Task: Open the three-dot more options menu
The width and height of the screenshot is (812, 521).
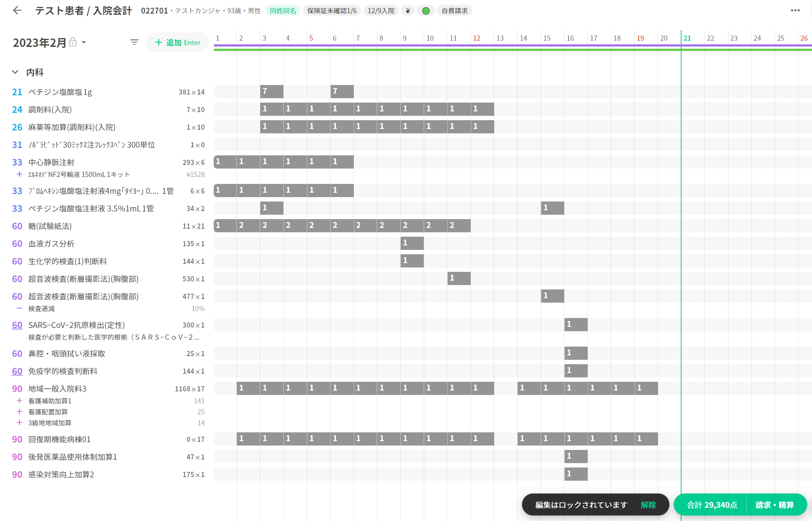Action: pyautogui.click(x=795, y=10)
